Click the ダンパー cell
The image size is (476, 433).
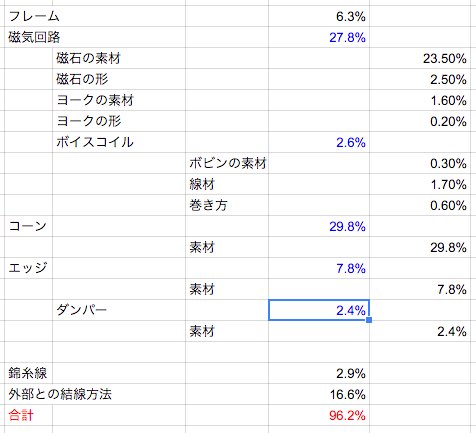point(119,310)
